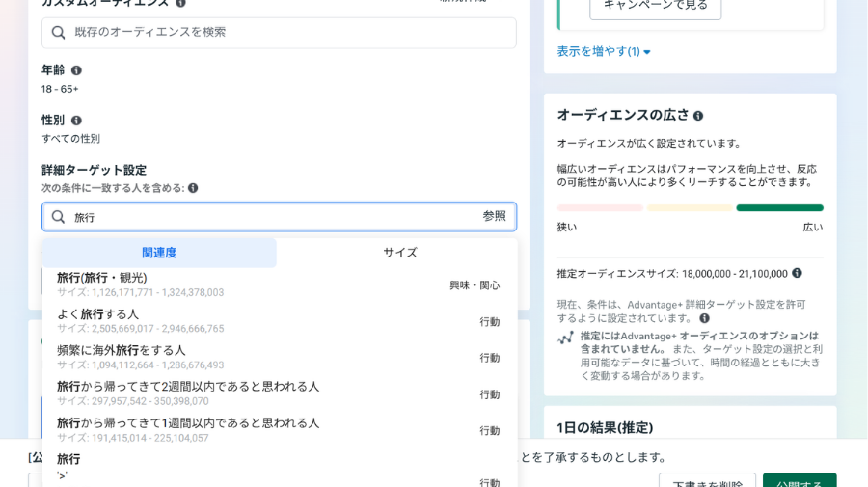Click the green wide audience gauge segment
This screenshot has width=868, height=487.
[779, 208]
